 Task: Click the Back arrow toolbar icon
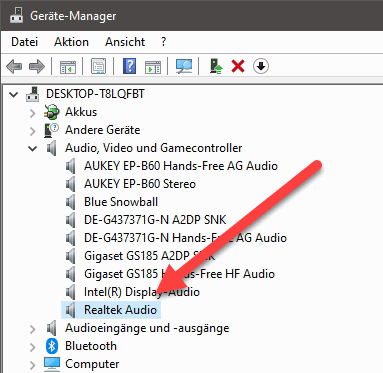click(14, 66)
